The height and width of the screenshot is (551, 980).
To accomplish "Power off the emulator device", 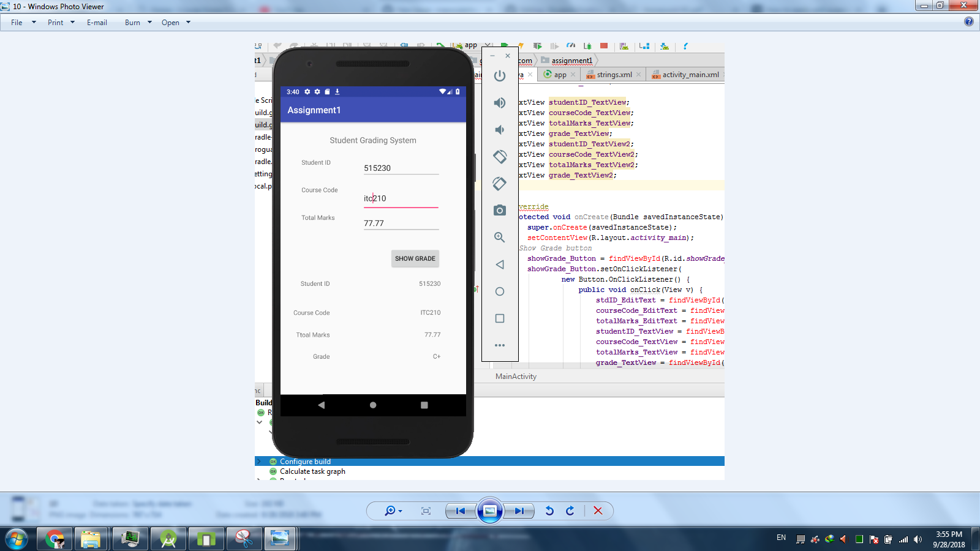I will coord(499,75).
